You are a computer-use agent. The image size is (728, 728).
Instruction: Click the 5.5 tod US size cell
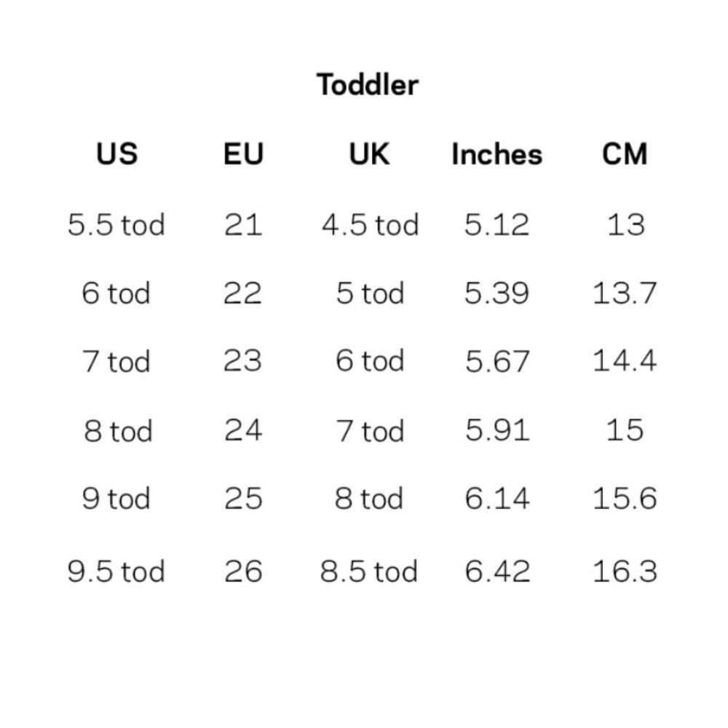pos(116,224)
